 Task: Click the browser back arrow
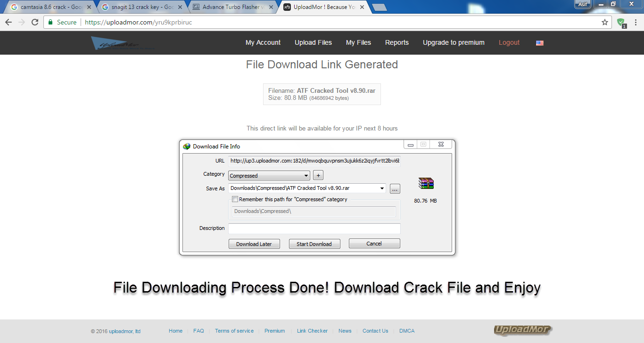coord(8,22)
